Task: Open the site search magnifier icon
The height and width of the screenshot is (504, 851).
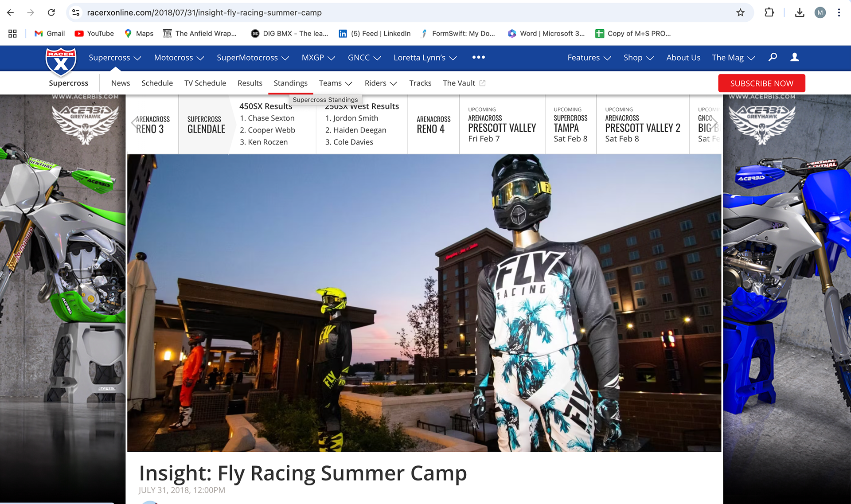Action: click(773, 57)
